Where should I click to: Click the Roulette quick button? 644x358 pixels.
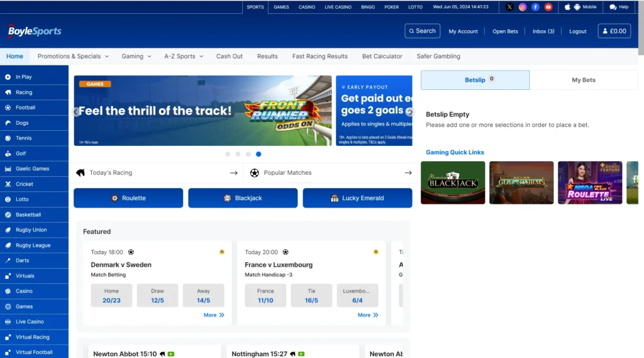pyautogui.click(x=128, y=198)
